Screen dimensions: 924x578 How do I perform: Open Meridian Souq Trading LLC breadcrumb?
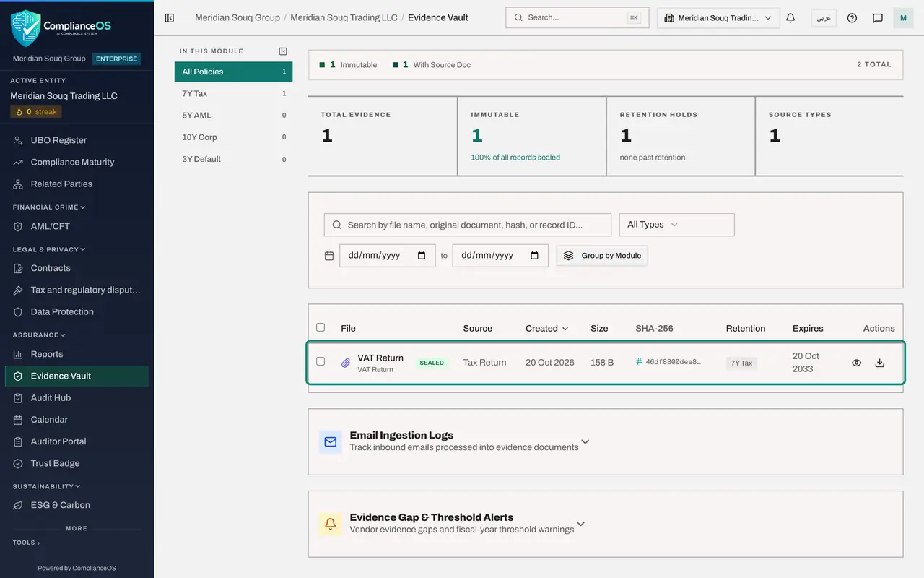point(344,17)
